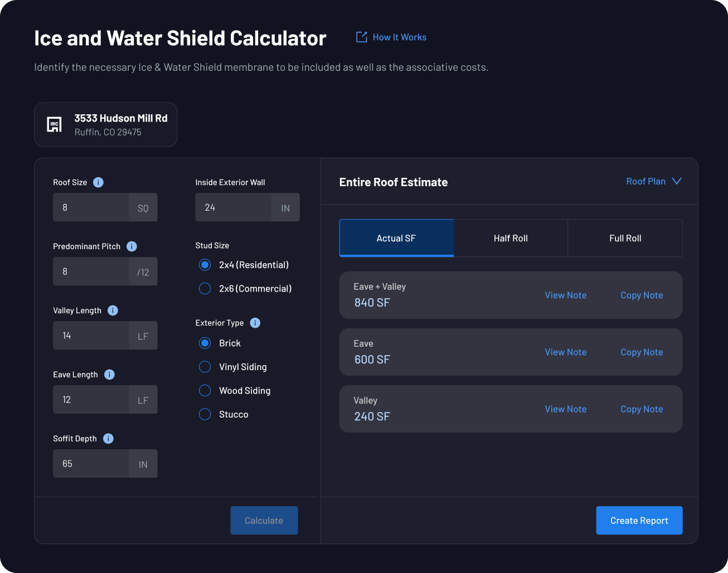Pick the Wood Siding radio option
This screenshot has height=573, width=728.
[205, 391]
